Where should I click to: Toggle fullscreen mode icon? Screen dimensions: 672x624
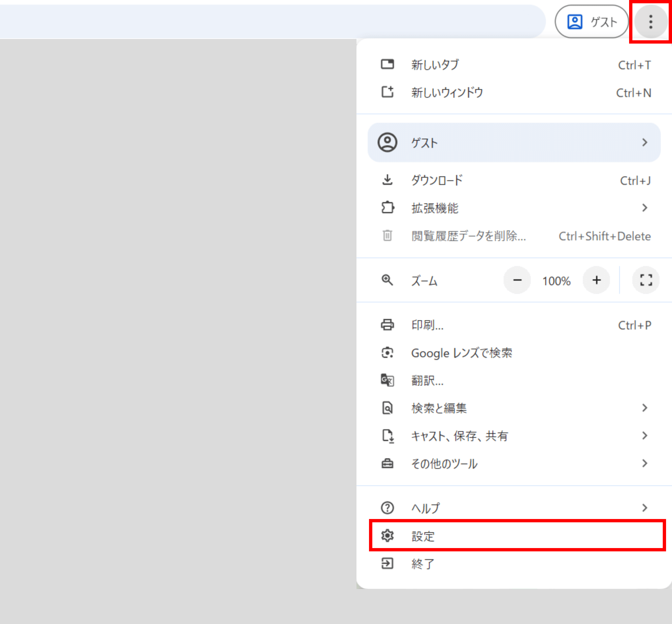646,280
